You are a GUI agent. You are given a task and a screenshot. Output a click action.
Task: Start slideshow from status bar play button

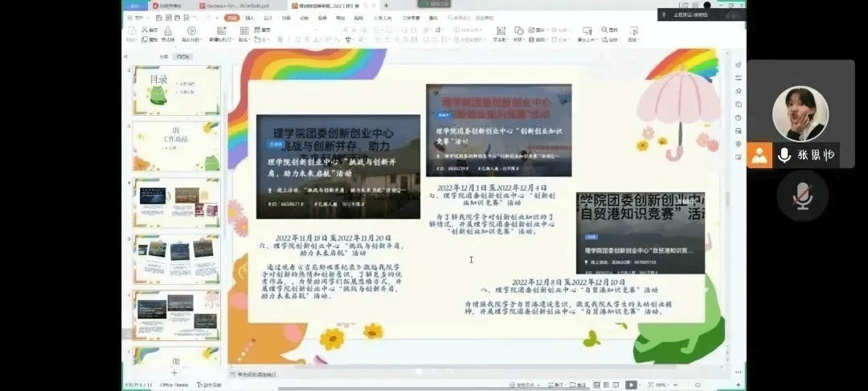(631, 385)
